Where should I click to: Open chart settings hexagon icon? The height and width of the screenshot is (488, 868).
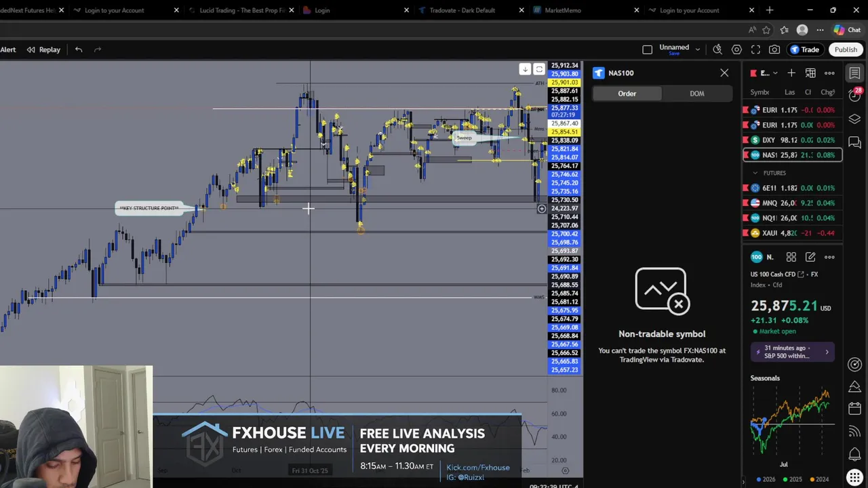coord(736,49)
